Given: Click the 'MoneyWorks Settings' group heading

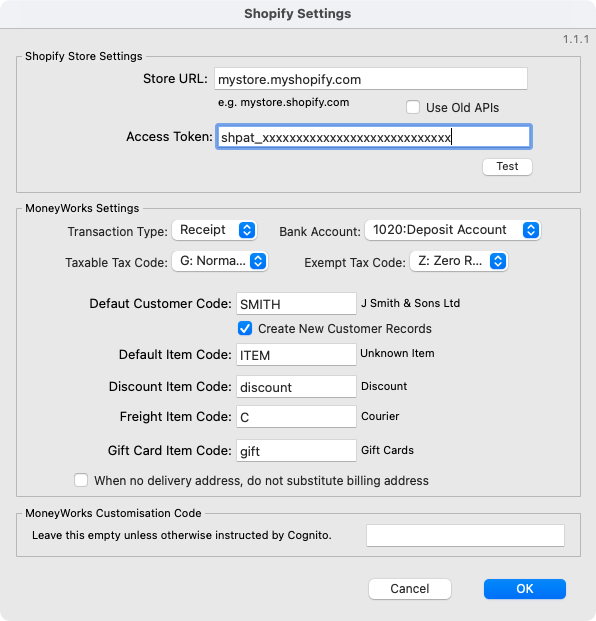Looking at the screenshot, I should (x=82, y=208).
